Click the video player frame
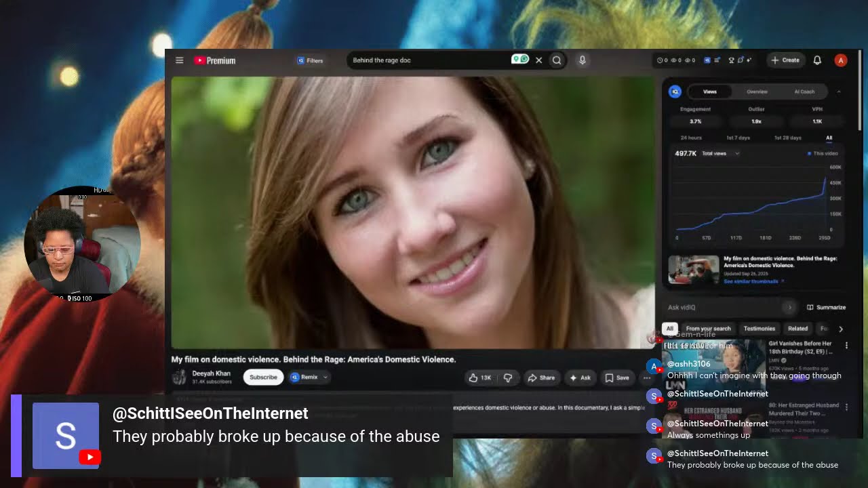The image size is (868, 488). 413,212
